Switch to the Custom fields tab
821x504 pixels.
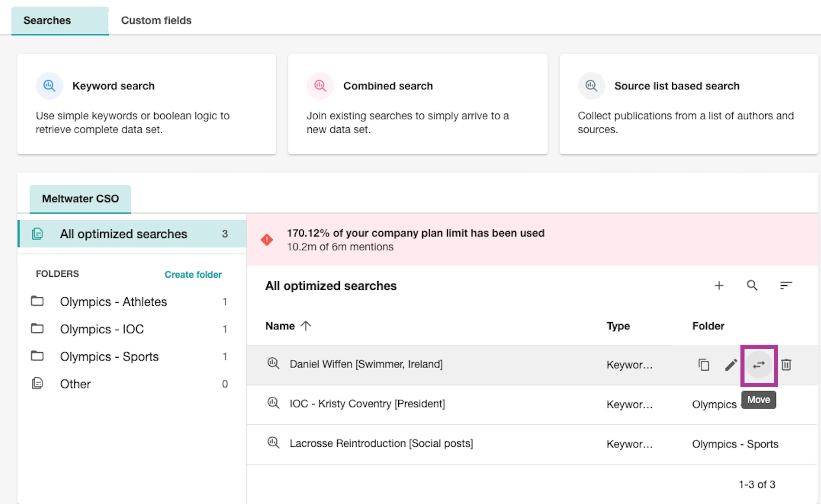(x=156, y=20)
